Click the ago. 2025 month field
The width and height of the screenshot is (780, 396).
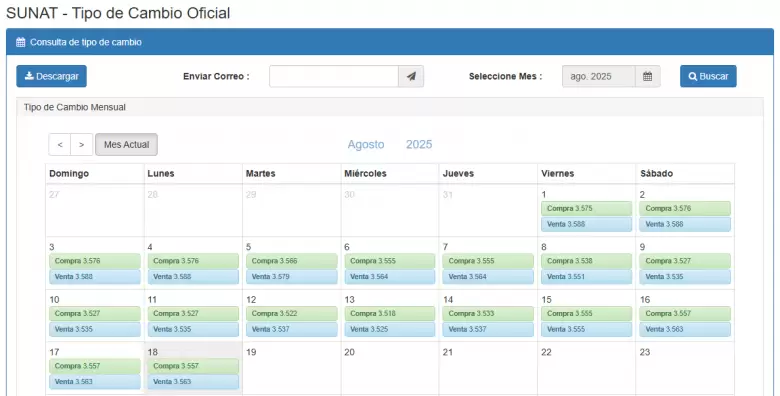coord(598,76)
